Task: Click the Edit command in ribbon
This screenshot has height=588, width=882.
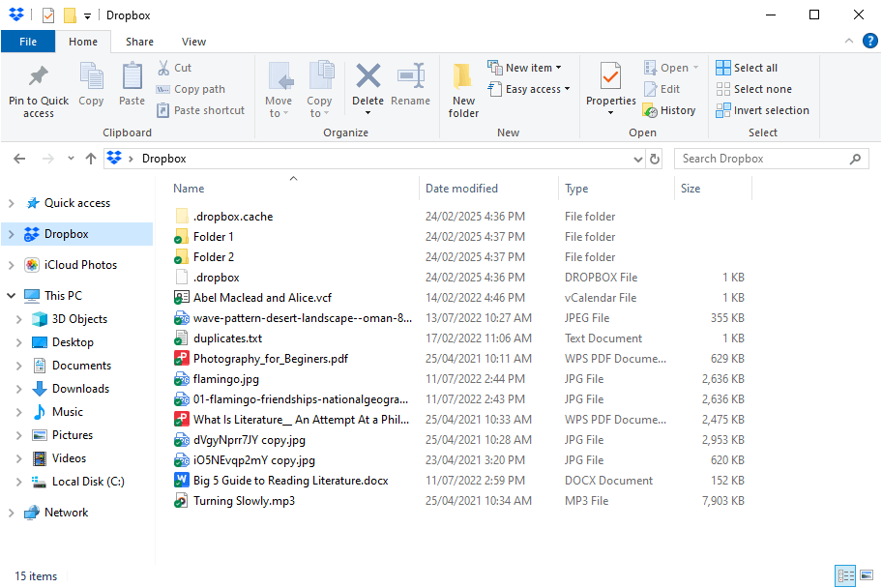Action: pos(662,89)
